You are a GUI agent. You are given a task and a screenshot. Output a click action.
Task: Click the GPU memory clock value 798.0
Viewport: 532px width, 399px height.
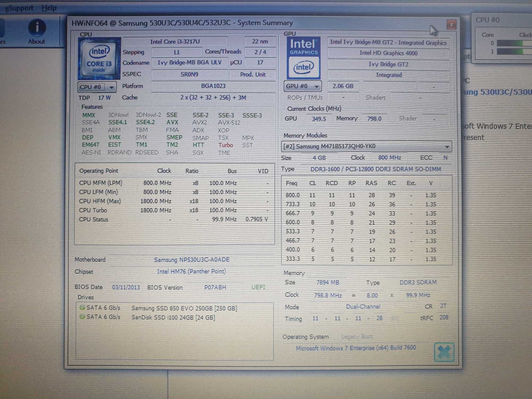click(x=374, y=119)
